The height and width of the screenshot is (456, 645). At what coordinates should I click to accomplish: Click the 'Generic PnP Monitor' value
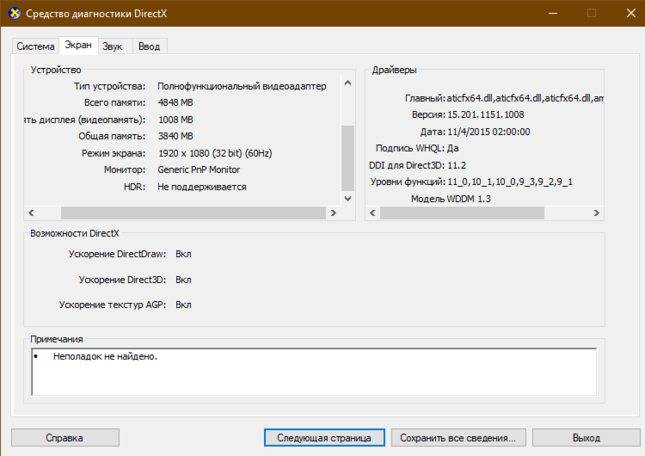pos(199,169)
